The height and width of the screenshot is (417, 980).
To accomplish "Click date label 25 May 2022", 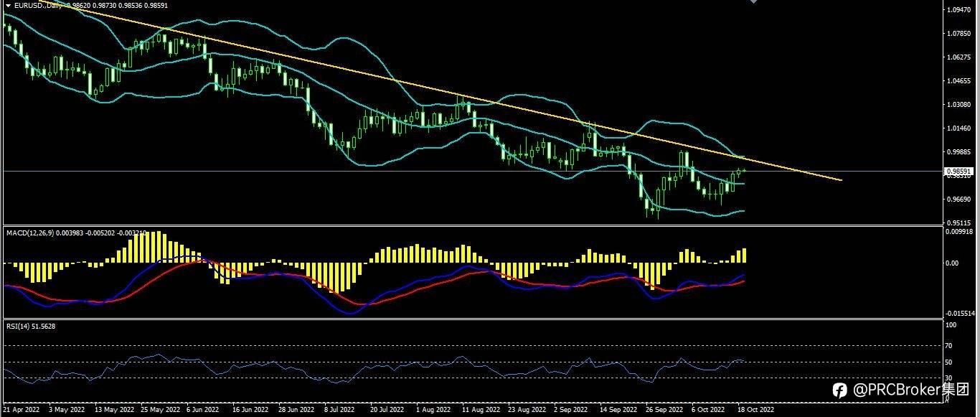I will (161, 410).
